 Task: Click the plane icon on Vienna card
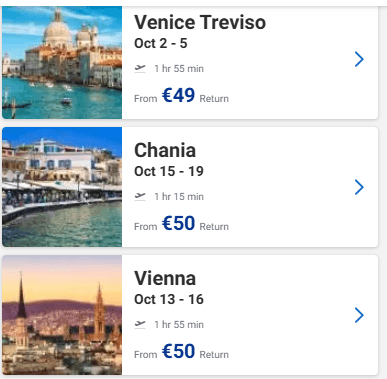point(140,324)
